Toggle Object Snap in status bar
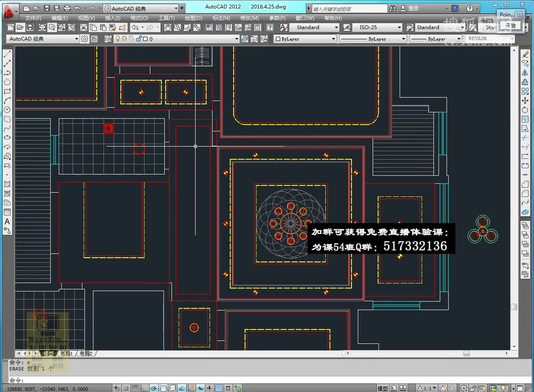This screenshot has width=534, height=392. pos(163,388)
